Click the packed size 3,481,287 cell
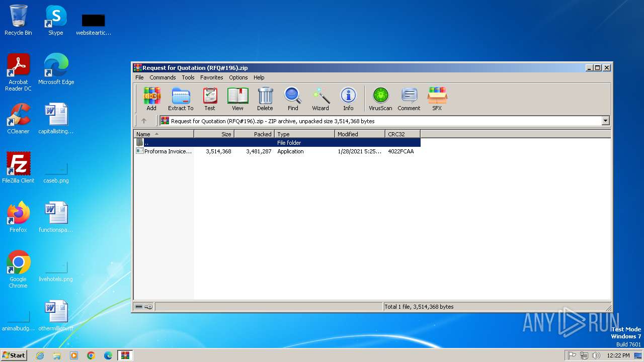This screenshot has height=362, width=644. pos(259,151)
